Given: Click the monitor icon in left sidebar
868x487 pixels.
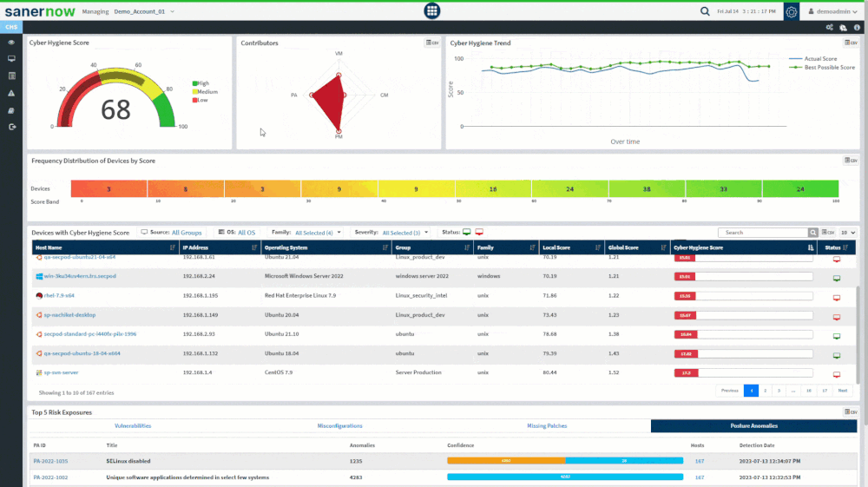Looking at the screenshot, I should tap(11, 59).
